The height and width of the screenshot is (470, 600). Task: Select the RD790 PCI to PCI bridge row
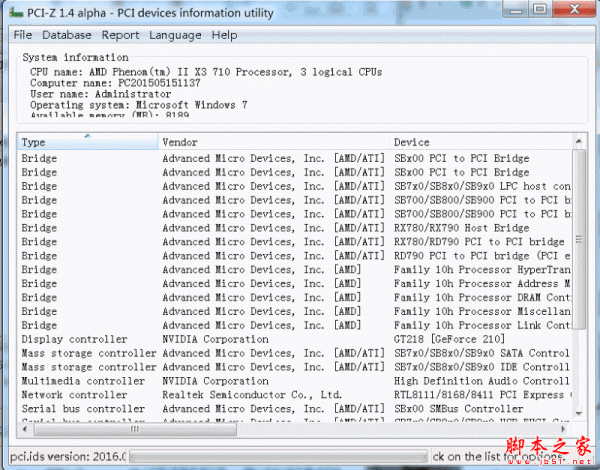pyautogui.click(x=295, y=256)
